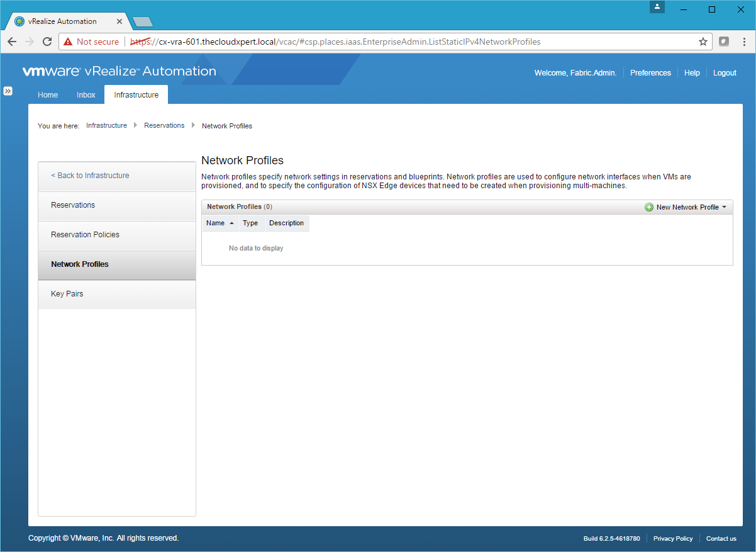Click the browser extension icon in the toolbar
The height and width of the screenshot is (552, 756).
[724, 42]
